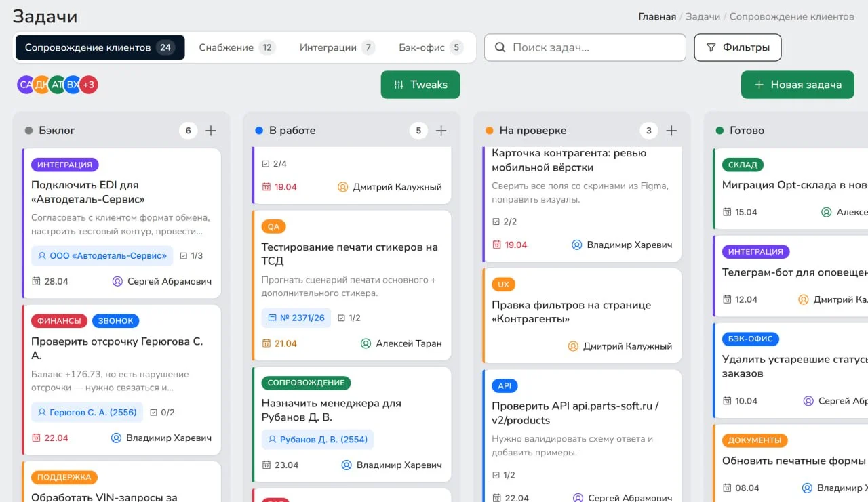Open the Tweaks panel button
This screenshot has height=502, width=868.
[x=420, y=85]
